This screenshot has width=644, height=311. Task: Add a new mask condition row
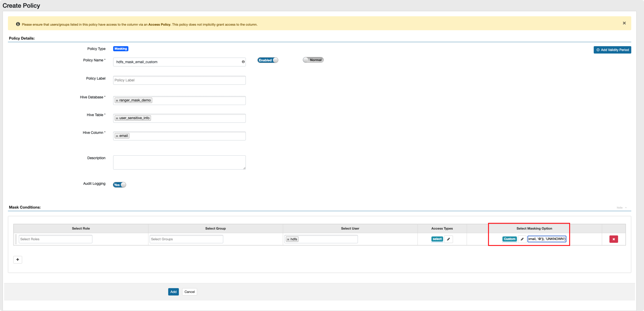18,260
